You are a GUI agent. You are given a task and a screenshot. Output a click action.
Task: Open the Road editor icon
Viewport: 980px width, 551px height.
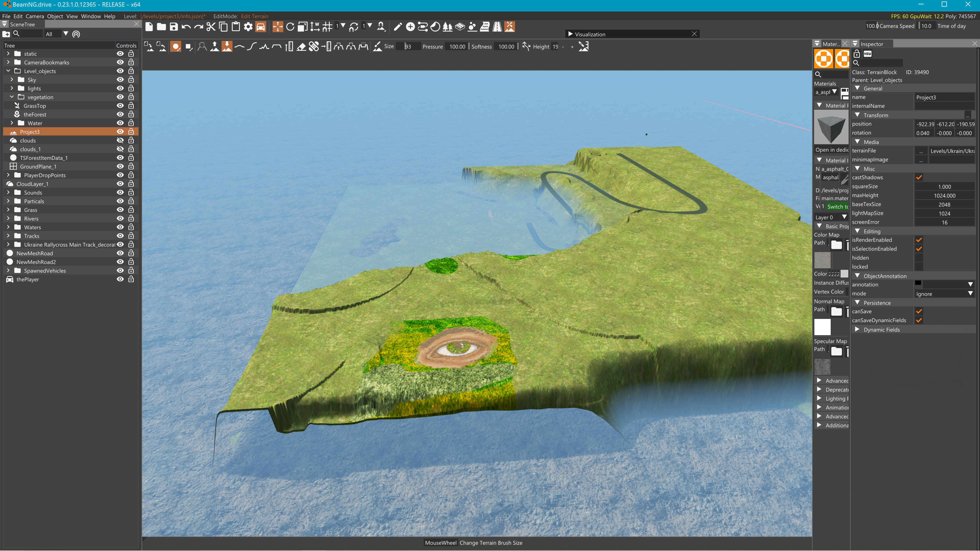(x=497, y=27)
